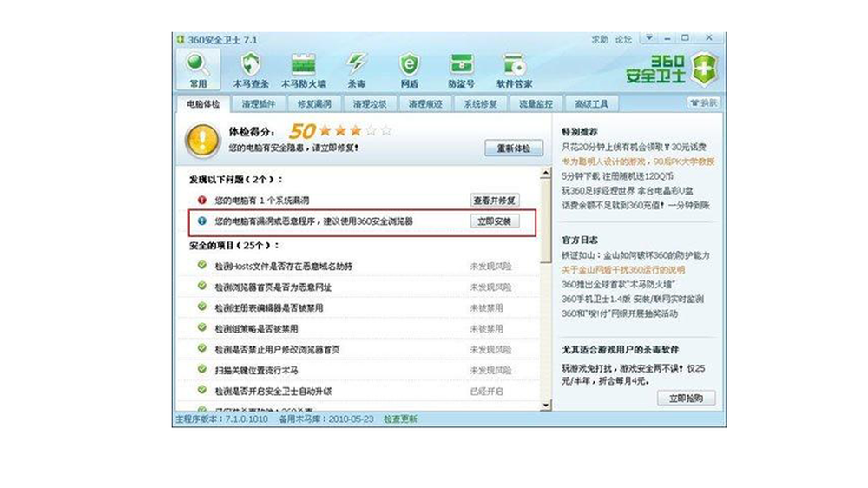The height and width of the screenshot is (488, 868).
Task: Open the 常用 magnifier toolbar icon
Action: click(x=198, y=69)
